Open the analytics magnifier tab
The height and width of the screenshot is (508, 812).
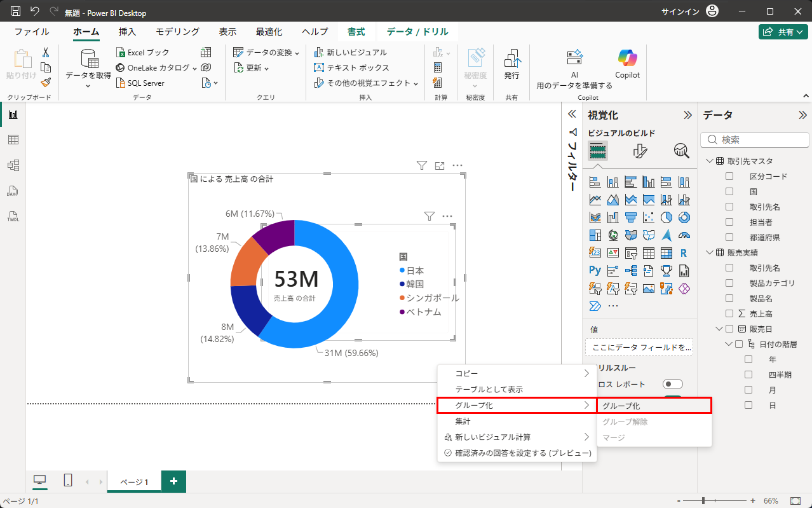(x=682, y=151)
